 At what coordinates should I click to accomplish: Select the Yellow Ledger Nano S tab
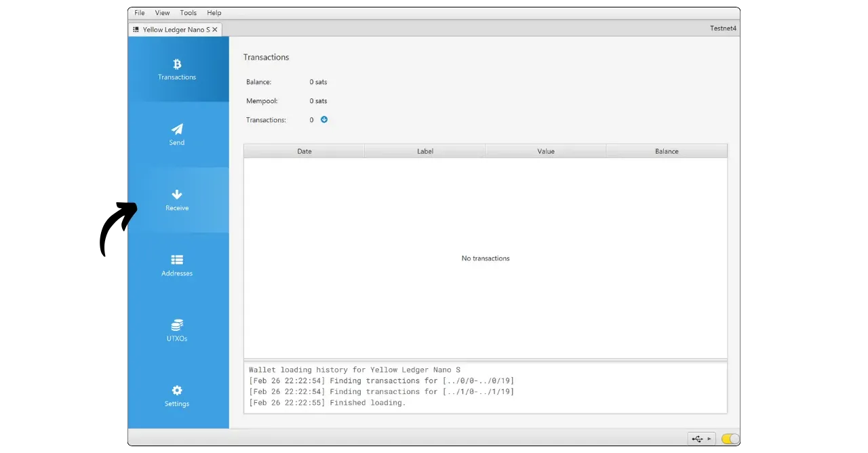point(176,30)
